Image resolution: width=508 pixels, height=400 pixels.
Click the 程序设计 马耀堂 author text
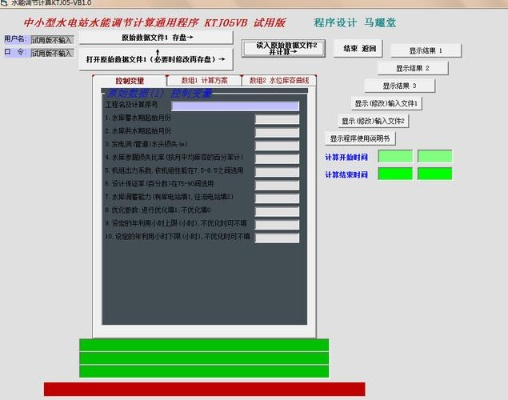(355, 23)
